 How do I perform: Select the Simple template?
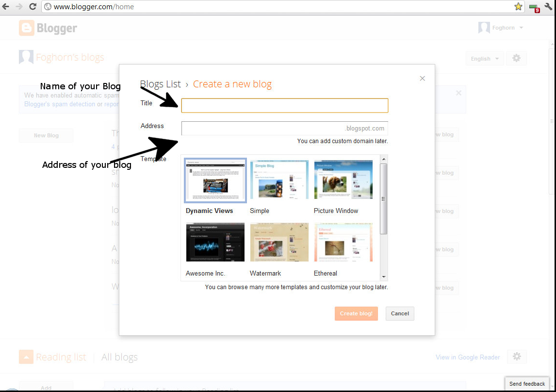[x=279, y=180]
